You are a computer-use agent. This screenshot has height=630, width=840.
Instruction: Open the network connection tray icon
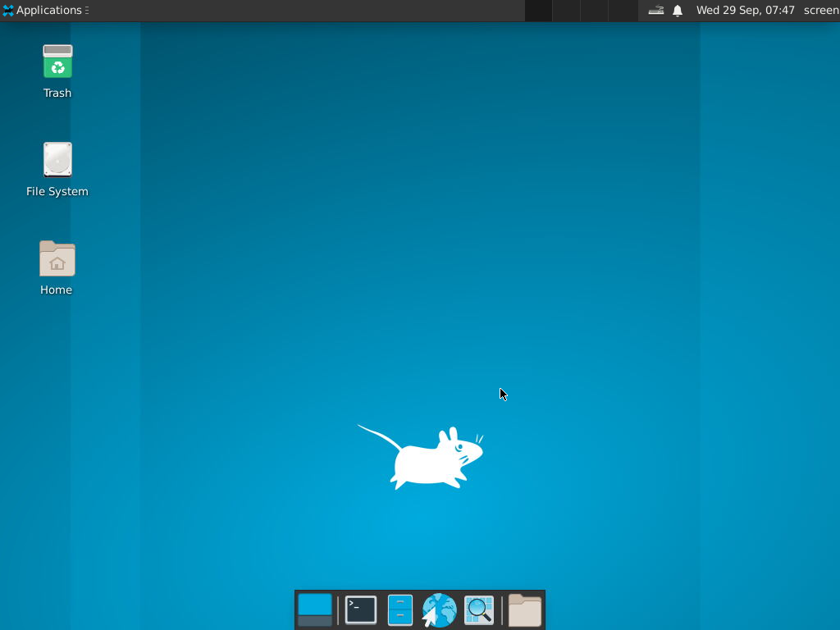(x=655, y=11)
